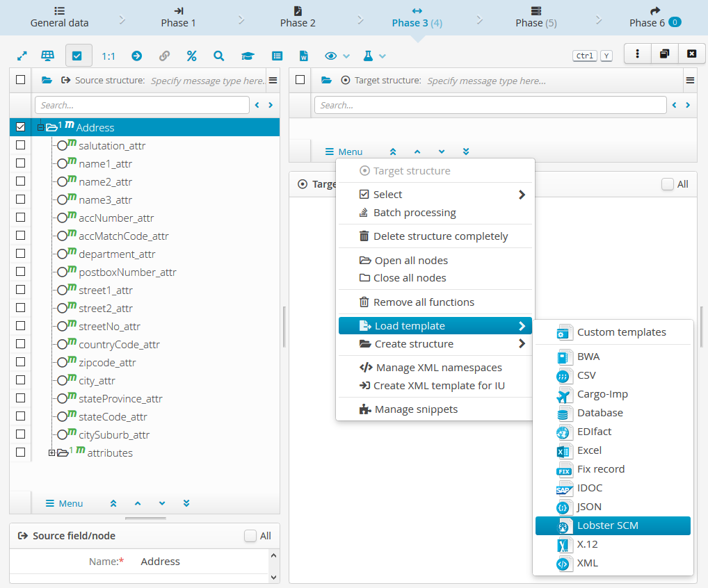Image resolution: width=708 pixels, height=588 pixels.
Task: Switch to the Phase (5) tab
Action: click(x=536, y=17)
